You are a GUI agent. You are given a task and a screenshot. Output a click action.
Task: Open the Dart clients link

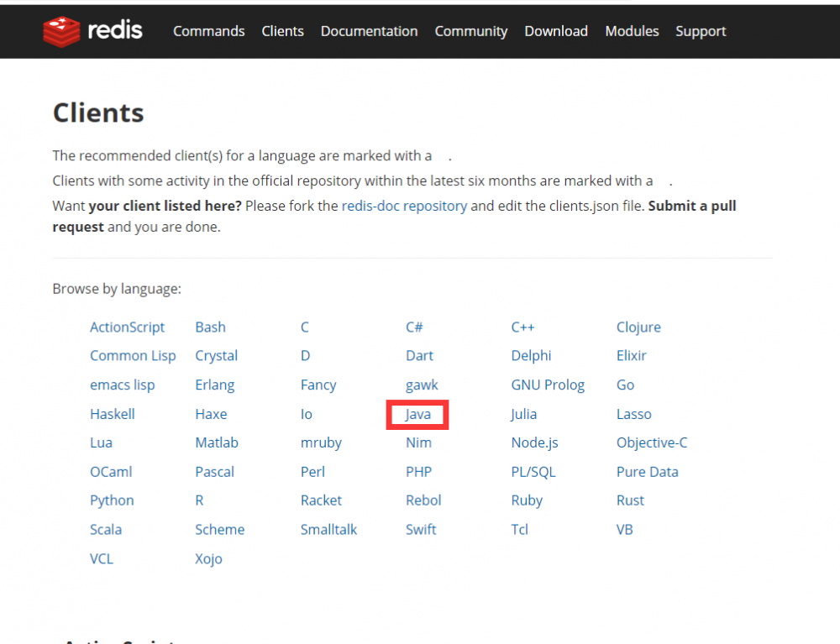(x=419, y=356)
